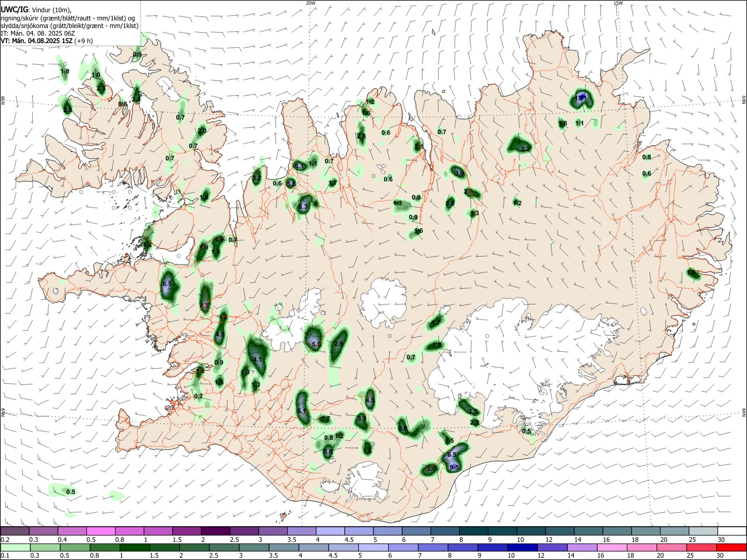Click the dark purple swatch at 2 in upper legend
The height and width of the screenshot is (560, 747).
pyautogui.click(x=217, y=531)
